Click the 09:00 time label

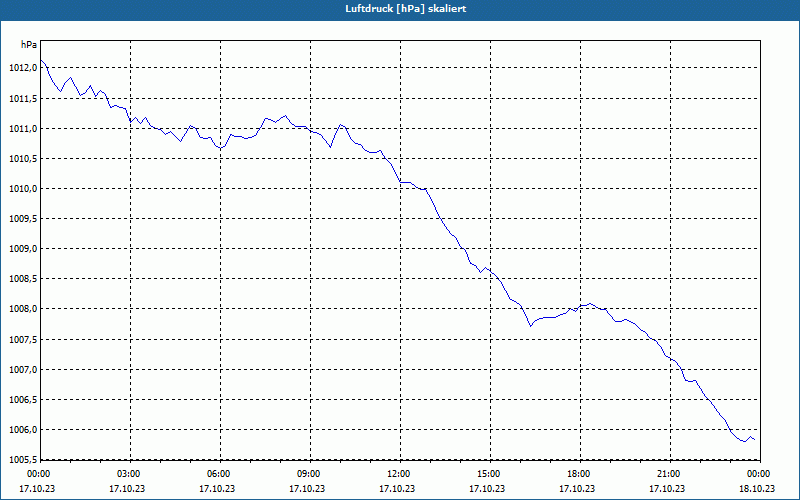(310, 474)
